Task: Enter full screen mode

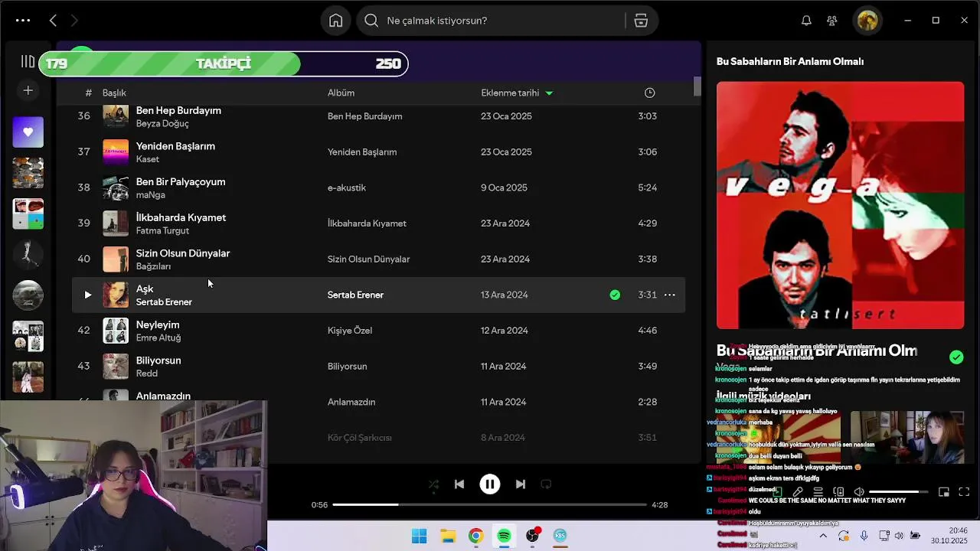Action: [964, 492]
